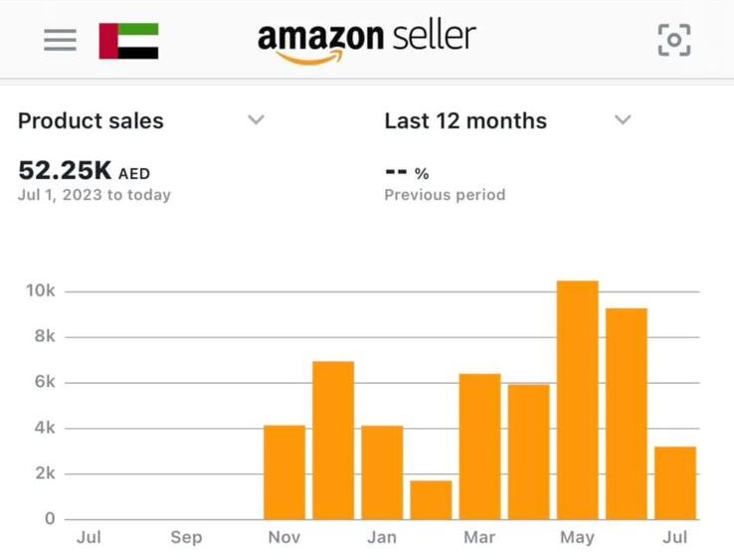Select the June bar near 9k

coord(627,414)
